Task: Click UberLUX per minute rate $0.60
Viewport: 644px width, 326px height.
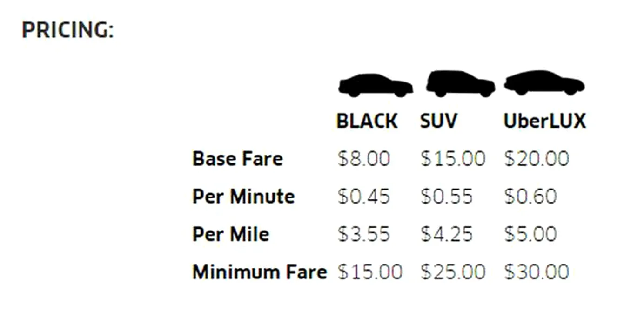Action: tap(530, 197)
